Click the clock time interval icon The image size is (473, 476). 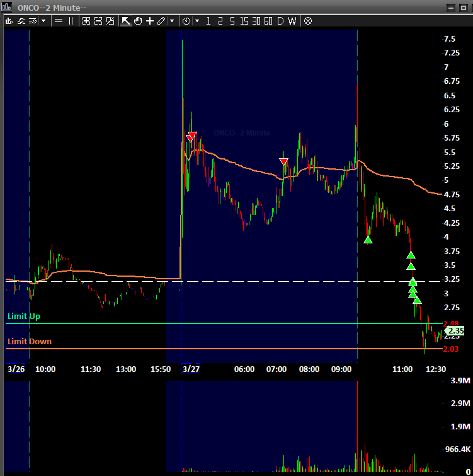186,21
